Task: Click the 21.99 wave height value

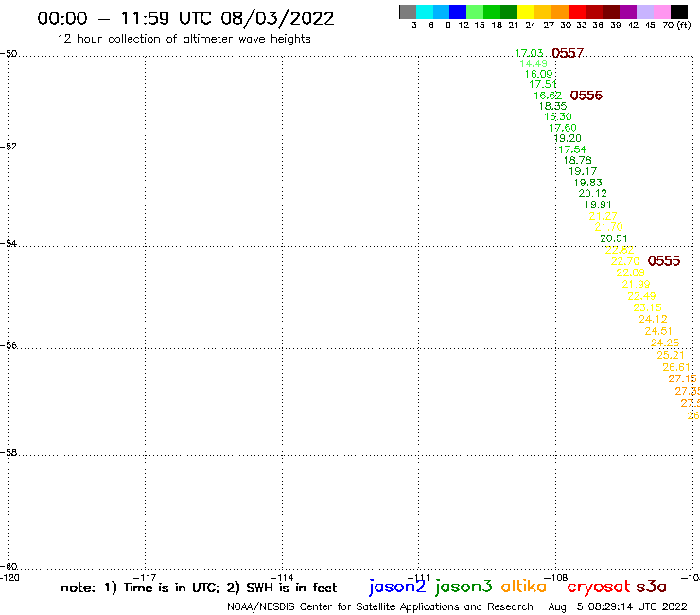Action: pos(637,284)
